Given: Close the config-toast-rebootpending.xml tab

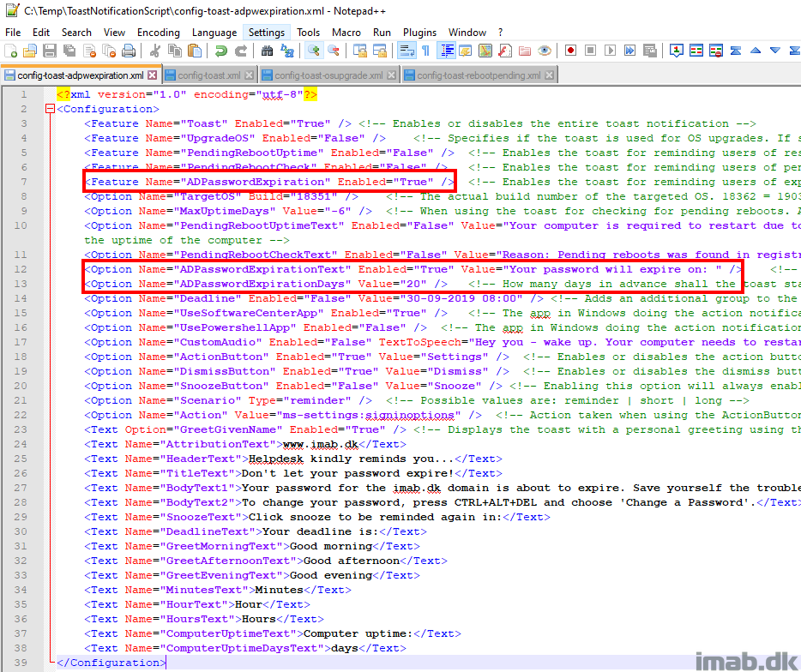Looking at the screenshot, I should 549,75.
